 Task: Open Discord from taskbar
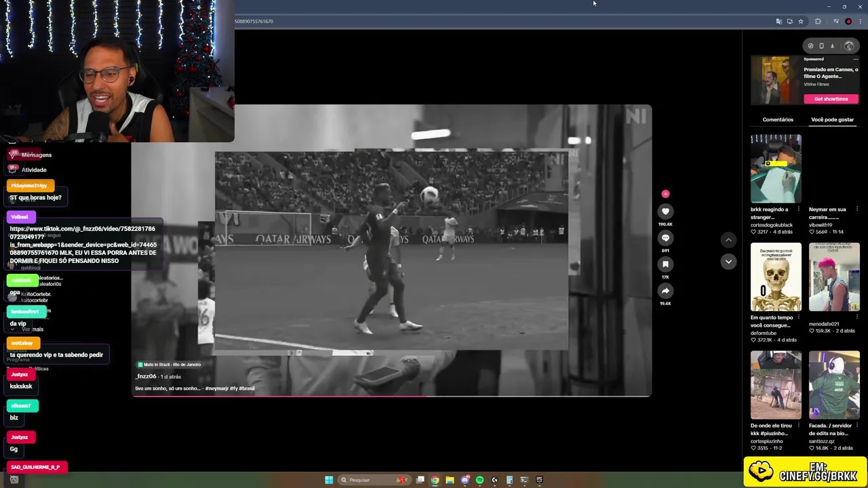pos(465,480)
